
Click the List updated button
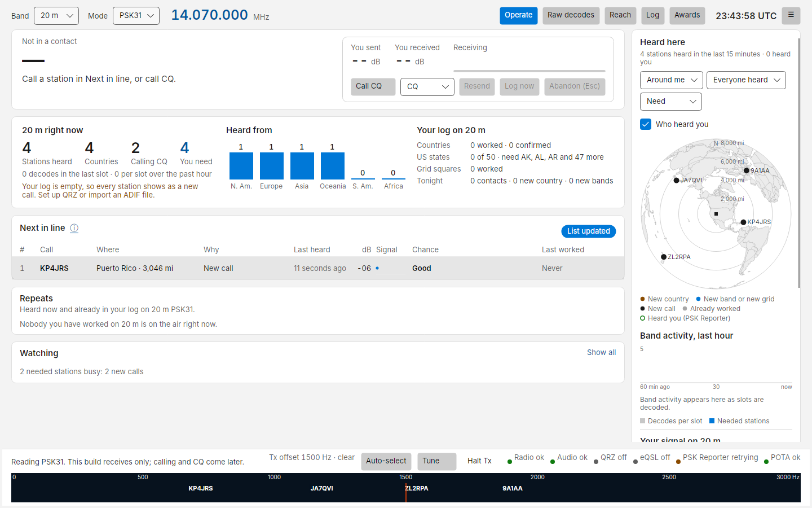pyautogui.click(x=589, y=231)
